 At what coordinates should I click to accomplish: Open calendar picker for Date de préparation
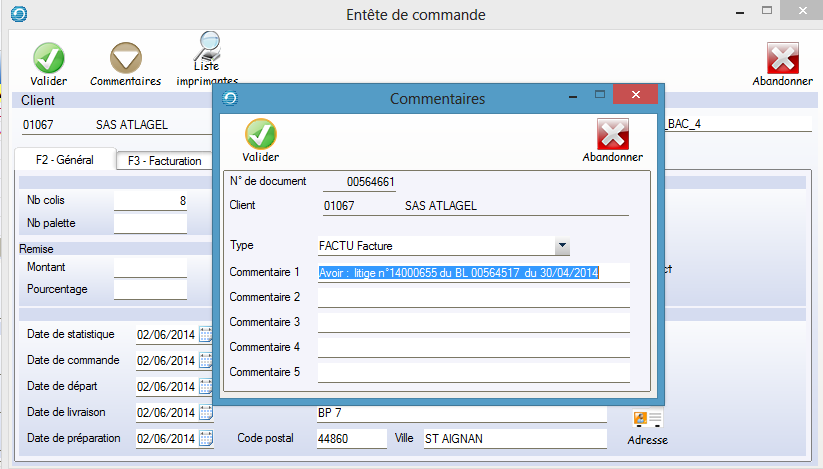coord(207,438)
